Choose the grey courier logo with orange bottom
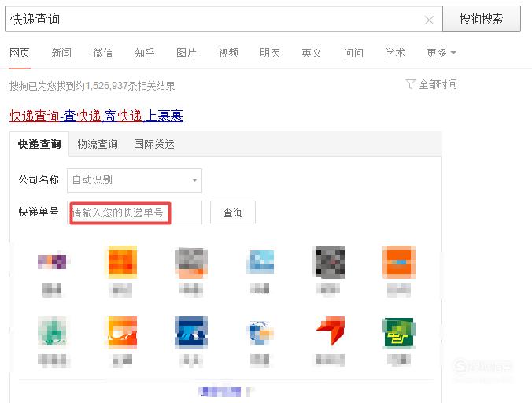The height and width of the screenshot is (403, 532). pos(191,262)
